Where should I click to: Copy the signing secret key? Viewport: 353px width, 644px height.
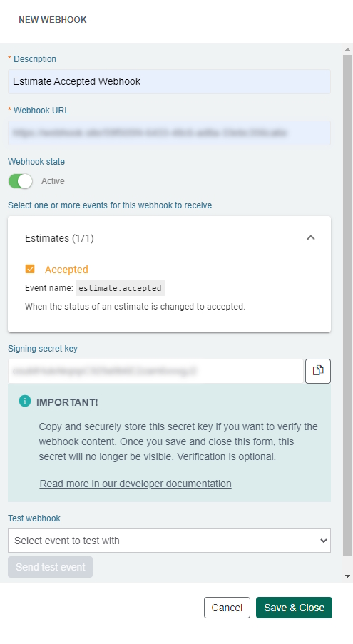pyautogui.click(x=318, y=371)
